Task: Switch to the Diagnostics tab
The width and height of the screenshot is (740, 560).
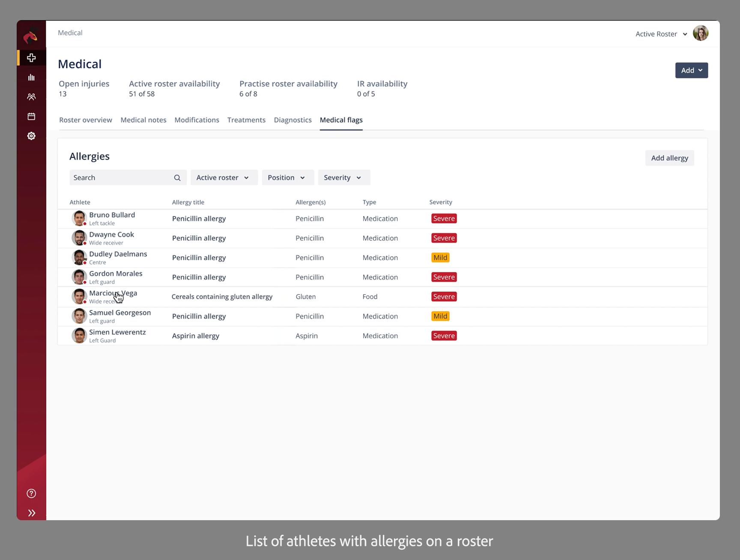Action: [x=293, y=120]
